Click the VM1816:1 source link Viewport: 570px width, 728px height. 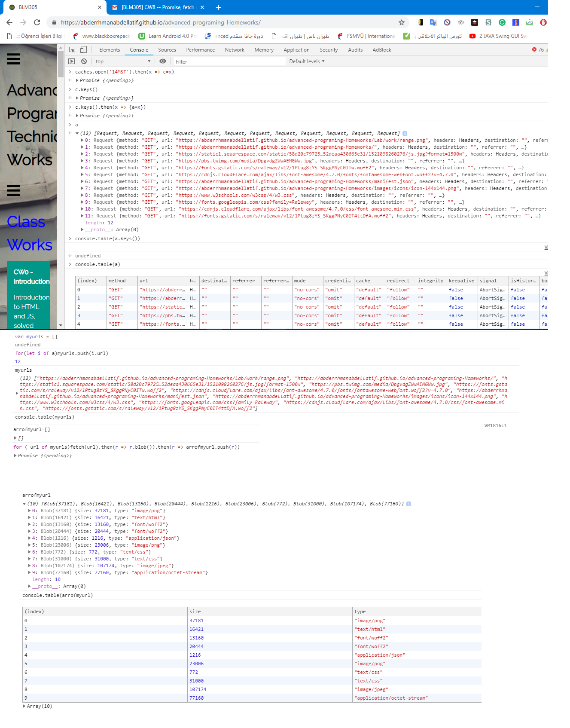coord(495,426)
